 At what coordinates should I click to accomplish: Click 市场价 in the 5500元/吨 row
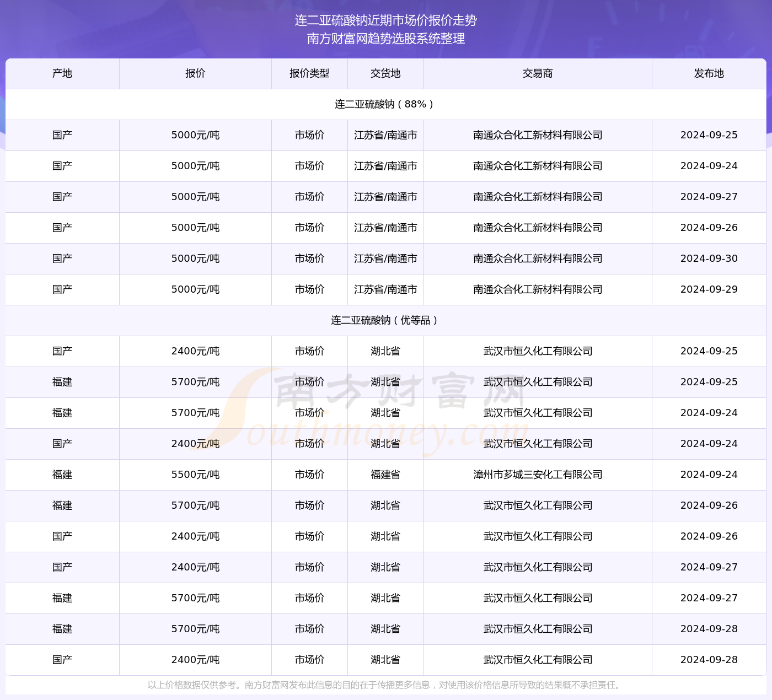(x=309, y=475)
